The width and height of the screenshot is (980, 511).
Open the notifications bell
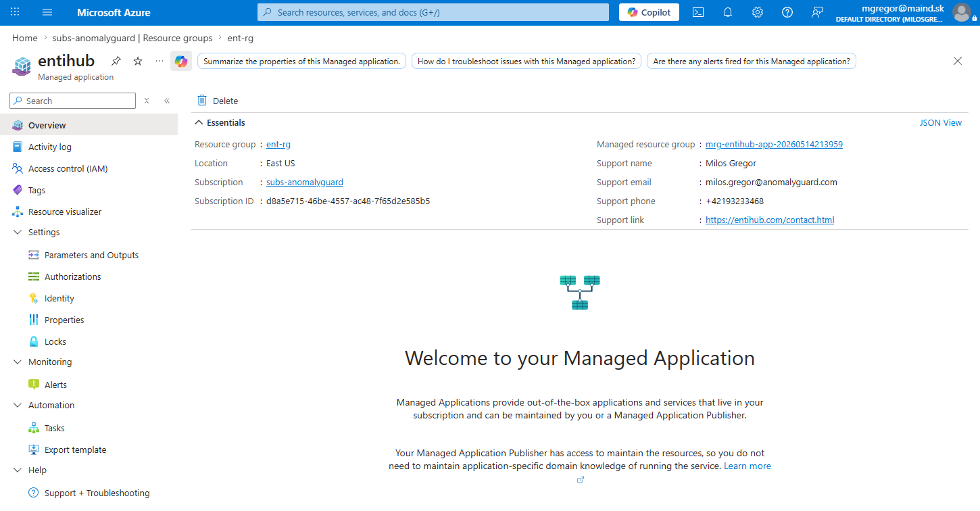[x=728, y=12]
